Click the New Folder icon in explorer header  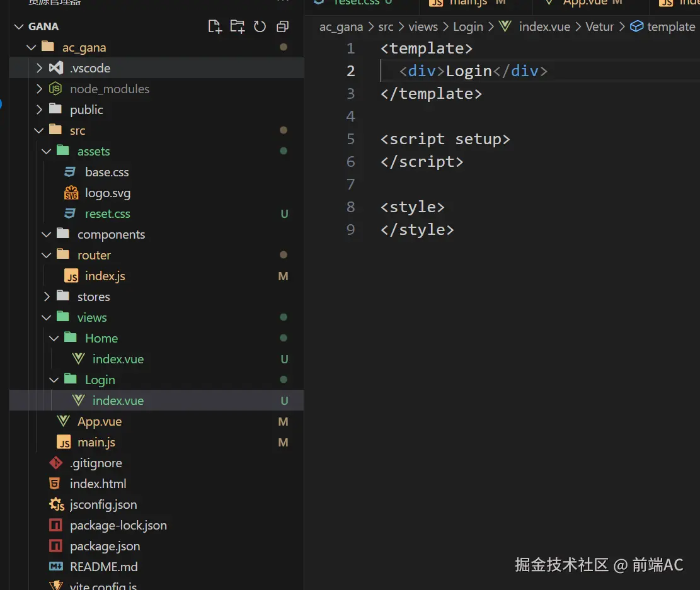click(237, 26)
